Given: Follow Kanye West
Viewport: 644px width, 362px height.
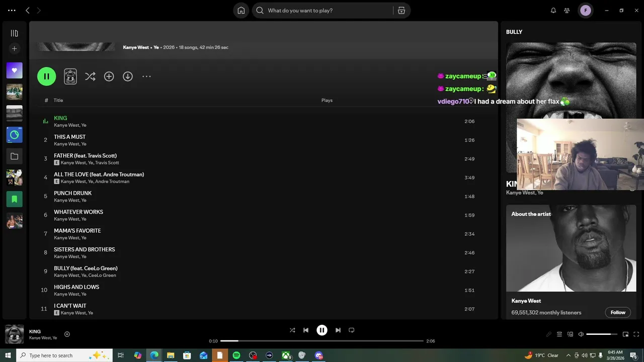Looking at the screenshot, I should [618, 312].
